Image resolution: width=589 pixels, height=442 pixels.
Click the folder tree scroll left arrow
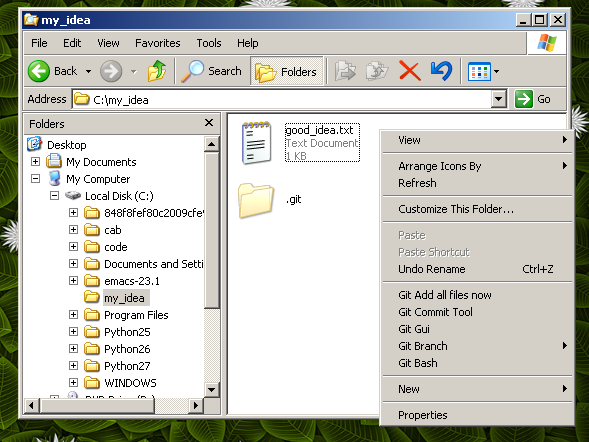(x=32, y=406)
